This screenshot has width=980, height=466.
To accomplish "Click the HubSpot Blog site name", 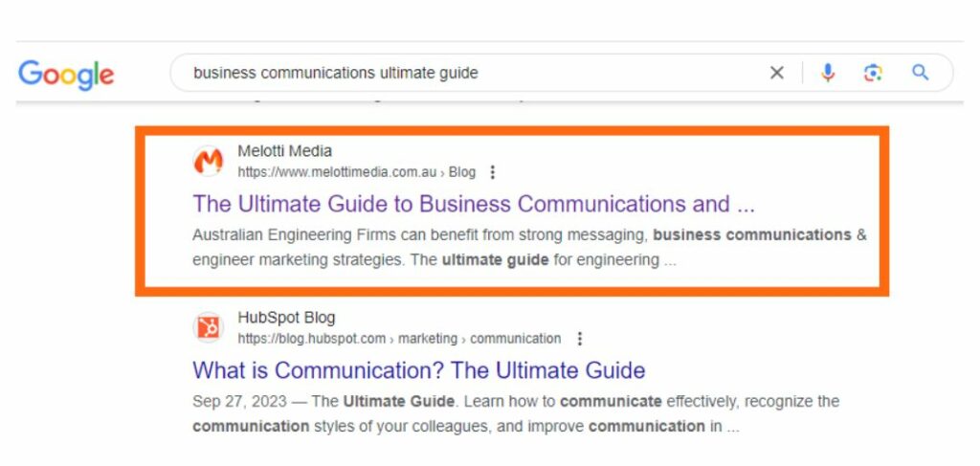I will (286, 318).
